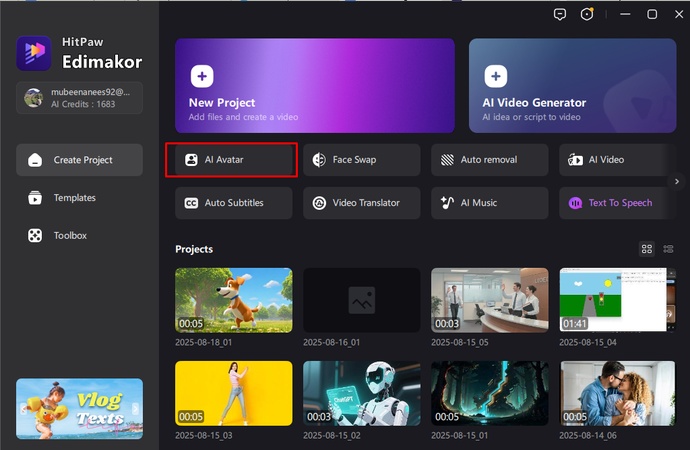690x450 pixels.
Task: Maximize the Edimakor window
Action: (x=652, y=15)
